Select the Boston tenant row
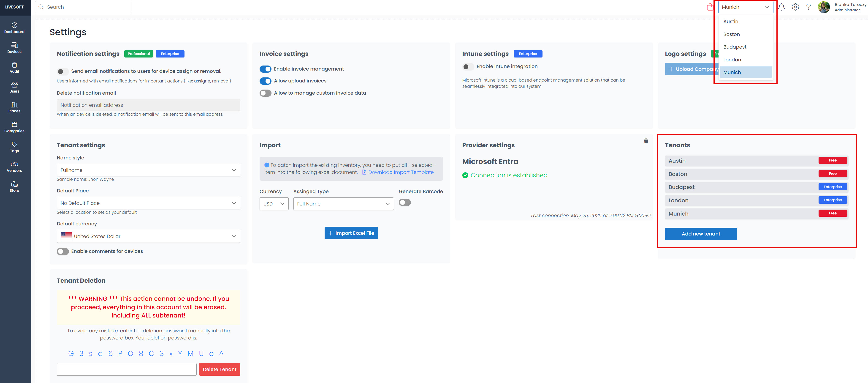868x383 pixels. click(756, 174)
